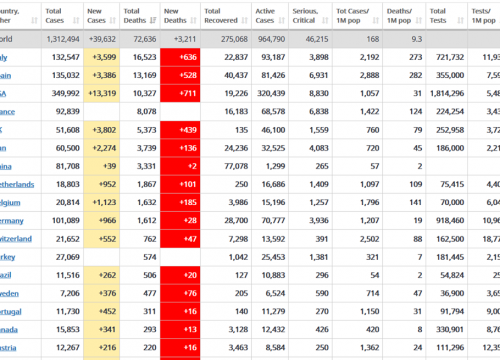Click the yellow +3,802 new cases cell
This screenshot has height=360, width=500.
pos(102,130)
